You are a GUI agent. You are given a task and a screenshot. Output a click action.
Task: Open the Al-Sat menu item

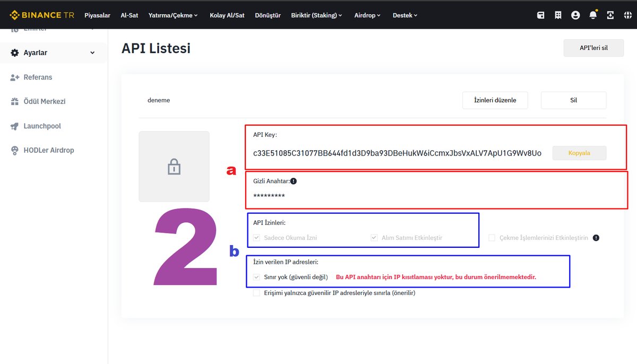click(x=129, y=15)
